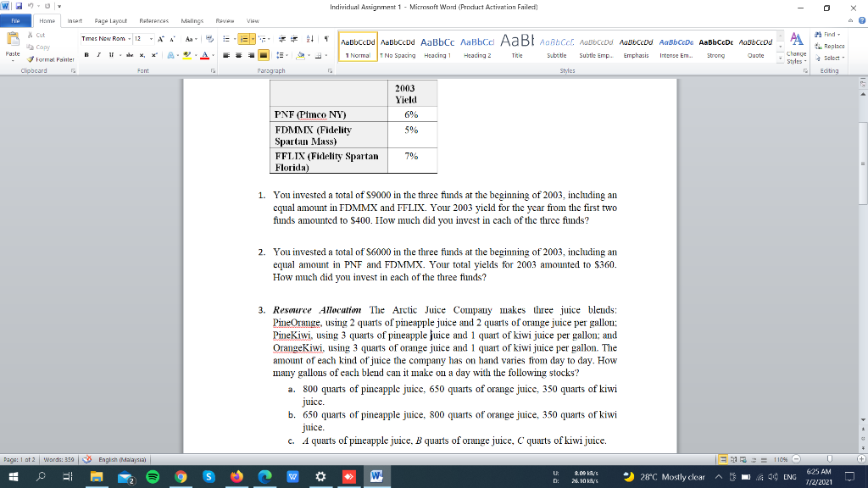Toggle italic formatting

98,53
